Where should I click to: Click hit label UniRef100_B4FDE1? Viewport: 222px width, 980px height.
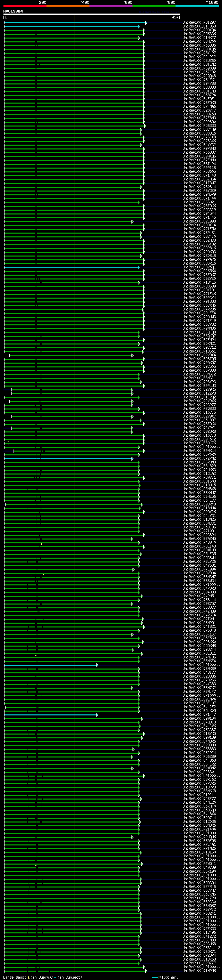click(x=199, y=99)
